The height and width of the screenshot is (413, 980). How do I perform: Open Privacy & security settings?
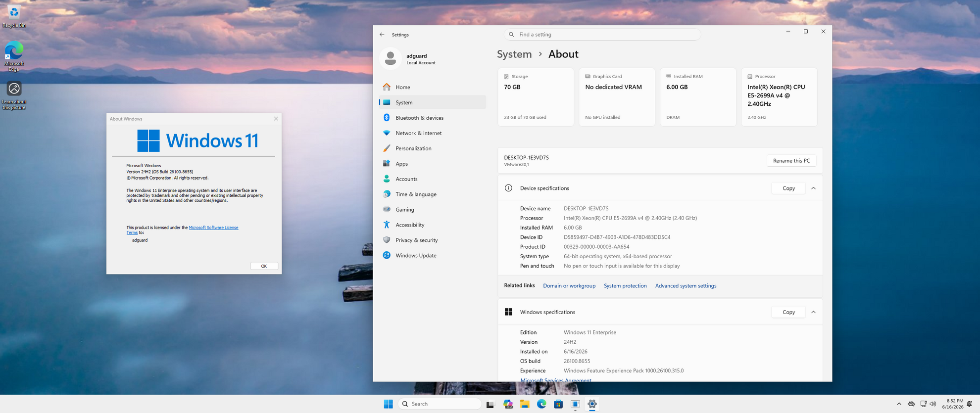point(432,240)
